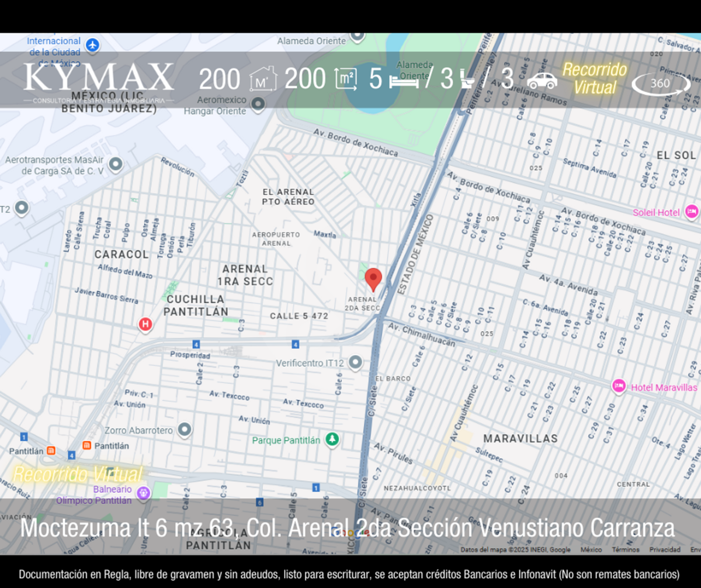
Task: Click the red location marker pin
Action: click(373, 280)
